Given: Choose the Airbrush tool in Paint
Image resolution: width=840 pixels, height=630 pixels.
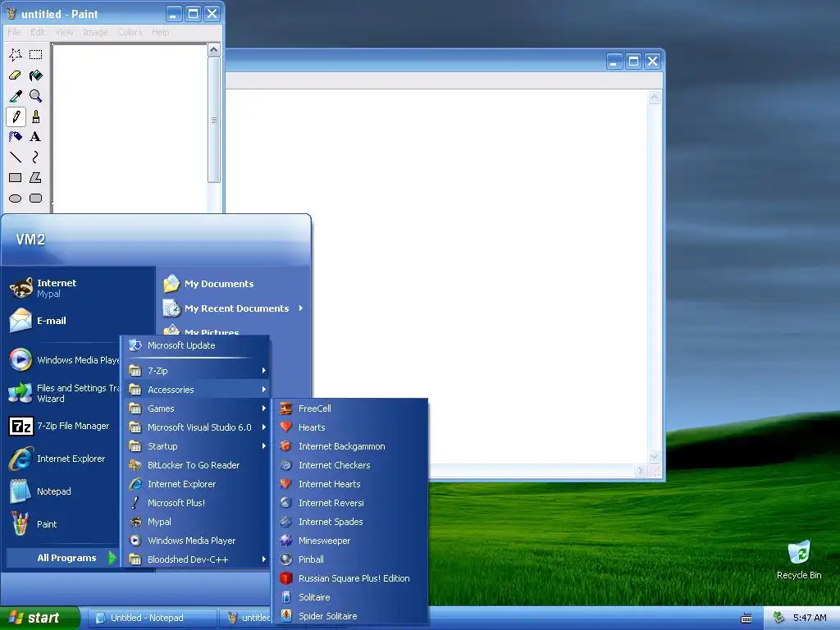Looking at the screenshot, I should coord(16,137).
